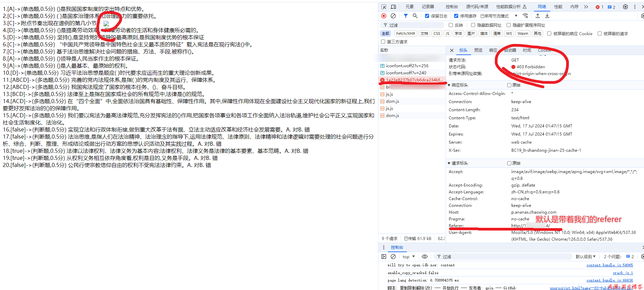Viewport: 644px width, 290px height.
Task: Click the console filter (过滤) input field
Action: tap(503, 257)
